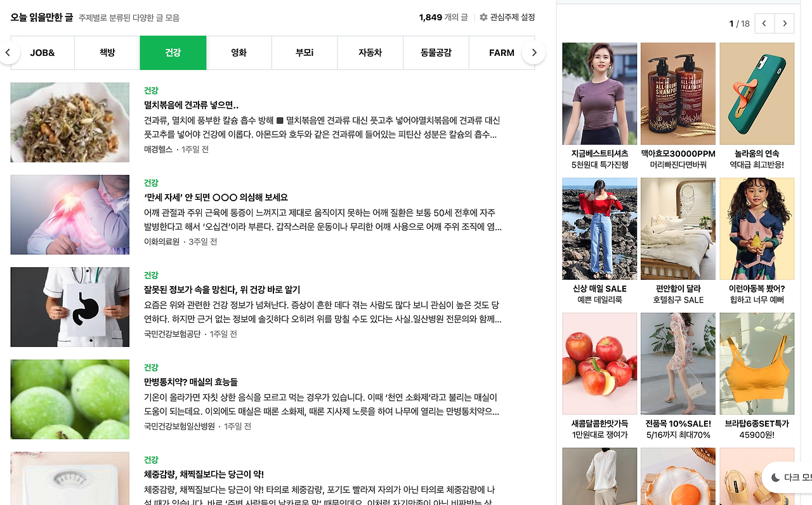Image resolution: width=812 pixels, height=505 pixels.
Task: Click the '1,849 개의 글' count
Action: point(443,17)
